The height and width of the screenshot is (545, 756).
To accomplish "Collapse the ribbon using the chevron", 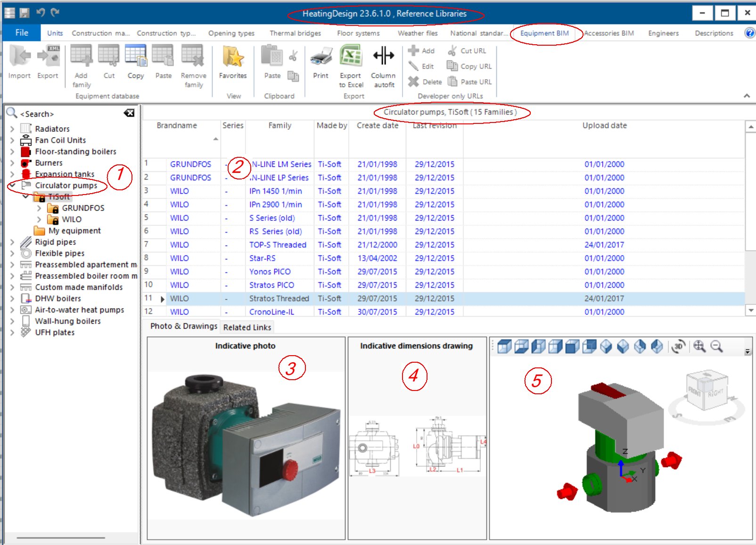I will (x=747, y=96).
